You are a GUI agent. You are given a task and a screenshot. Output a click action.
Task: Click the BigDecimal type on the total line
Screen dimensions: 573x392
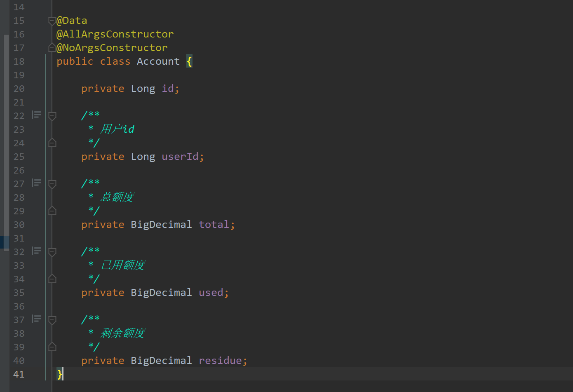coord(161,225)
